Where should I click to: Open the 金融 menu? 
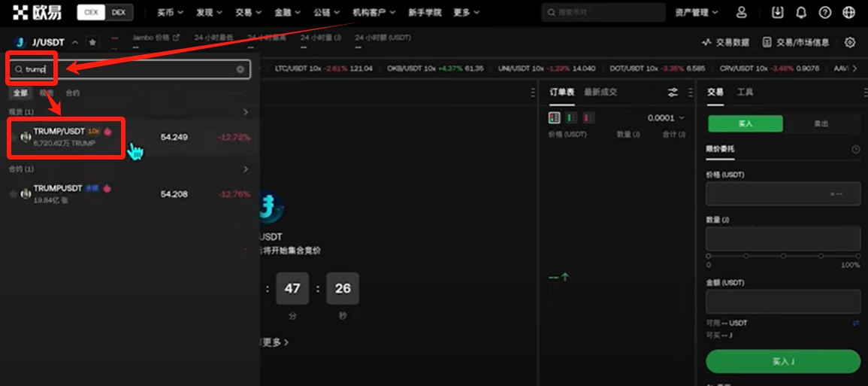click(287, 12)
